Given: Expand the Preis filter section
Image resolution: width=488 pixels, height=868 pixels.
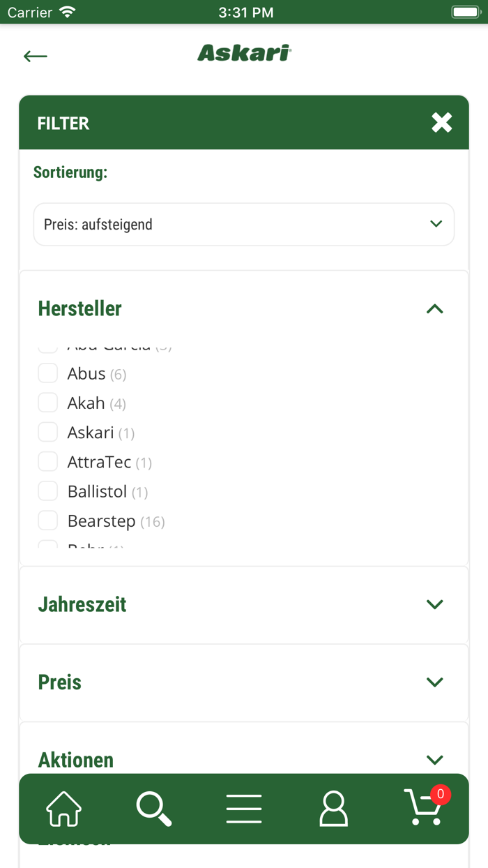Looking at the screenshot, I should click(434, 682).
